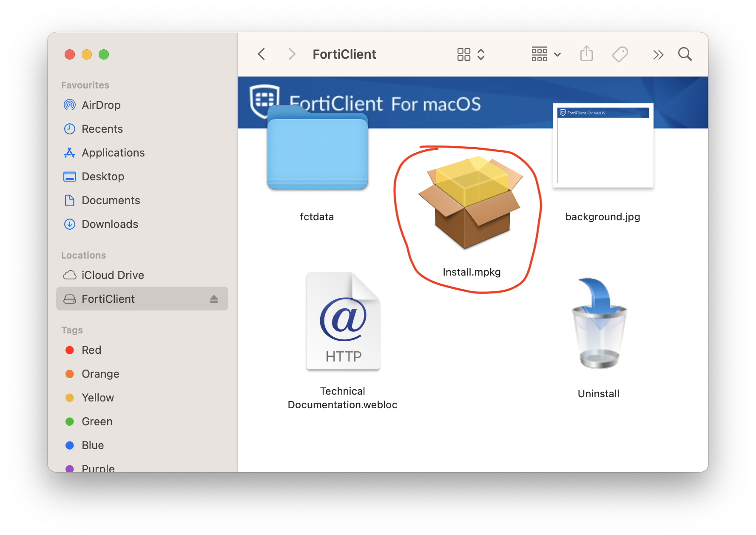Switch to icon grid view
756x535 pixels.
(x=463, y=54)
